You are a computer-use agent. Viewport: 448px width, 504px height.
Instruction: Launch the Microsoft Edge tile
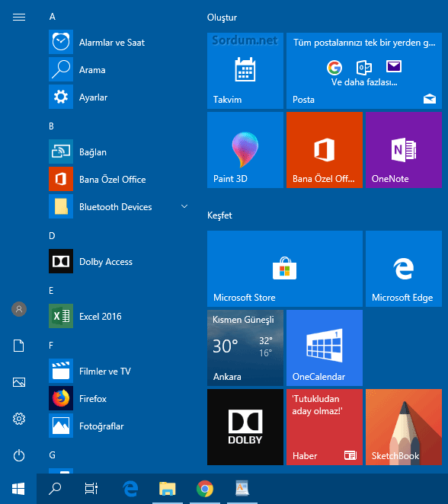404,269
